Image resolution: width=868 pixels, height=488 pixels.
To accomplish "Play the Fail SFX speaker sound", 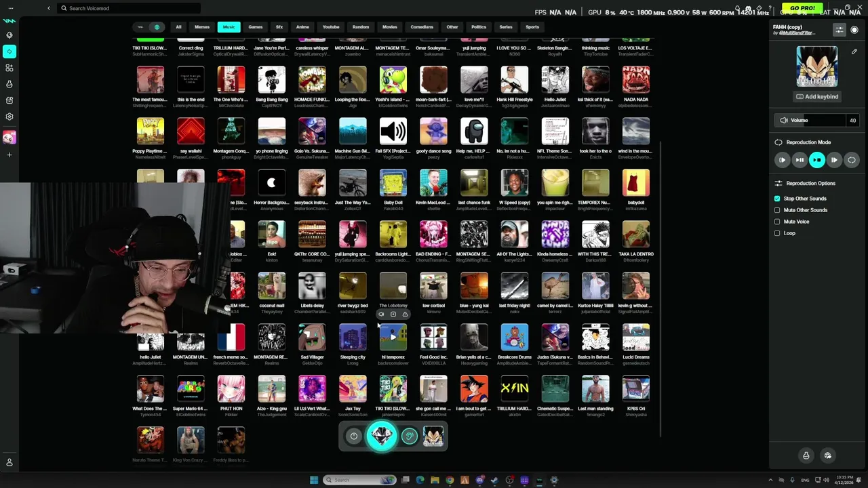I will 393,131.
